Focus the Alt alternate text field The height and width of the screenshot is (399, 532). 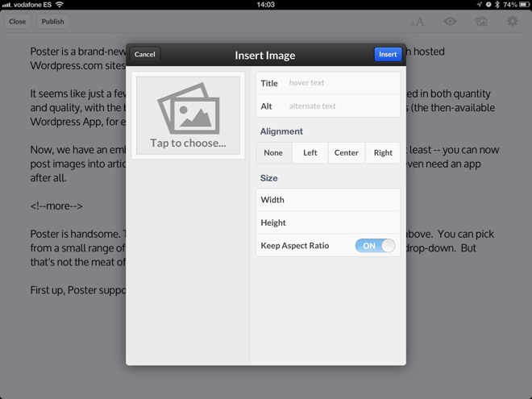[342, 106]
